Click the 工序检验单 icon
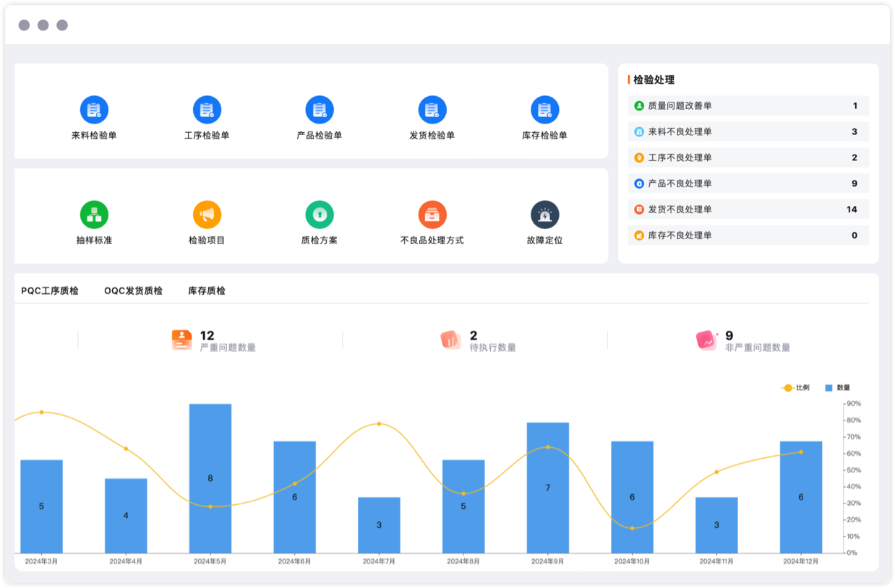Viewport: 895px width, 588px height. pos(207,110)
